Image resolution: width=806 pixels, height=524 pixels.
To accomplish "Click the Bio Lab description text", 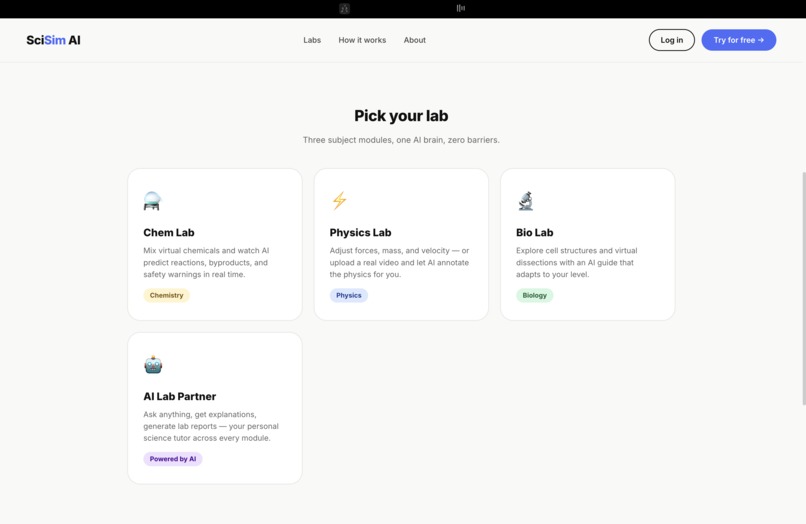I will [577, 262].
